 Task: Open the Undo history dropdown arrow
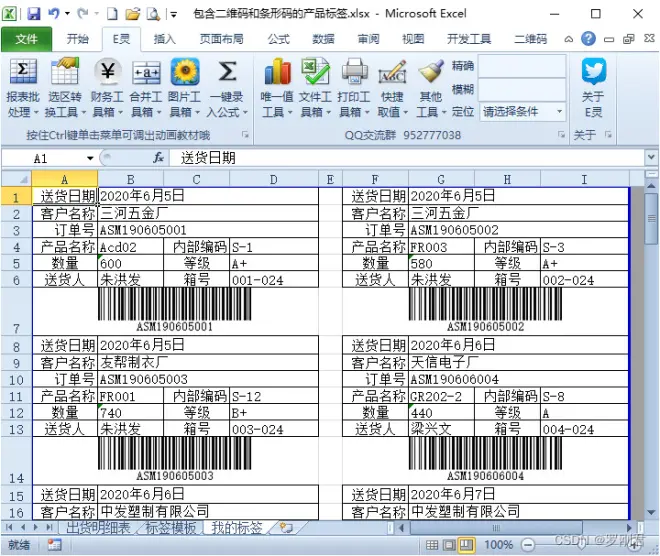click(67, 14)
